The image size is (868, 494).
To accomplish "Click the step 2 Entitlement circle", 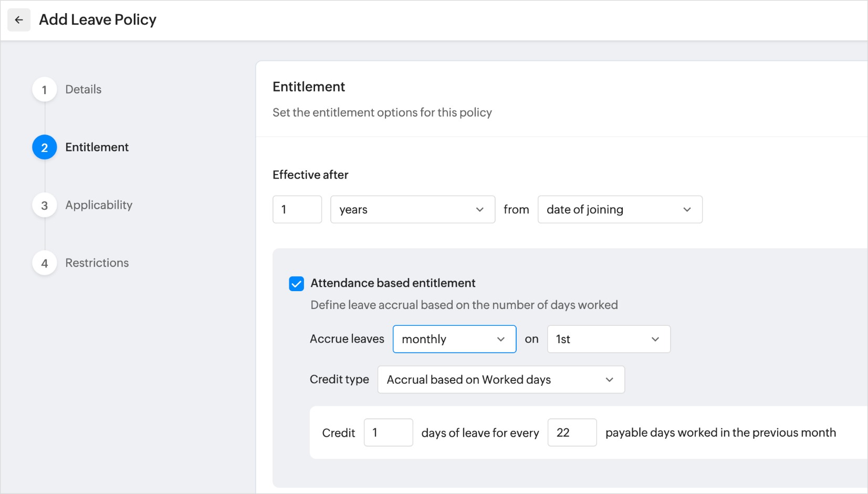I will (45, 148).
